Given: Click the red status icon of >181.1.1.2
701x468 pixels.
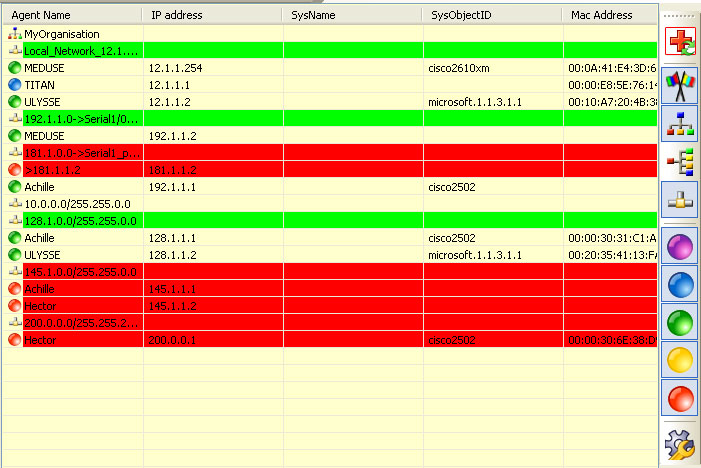Looking at the screenshot, I should [x=15, y=169].
